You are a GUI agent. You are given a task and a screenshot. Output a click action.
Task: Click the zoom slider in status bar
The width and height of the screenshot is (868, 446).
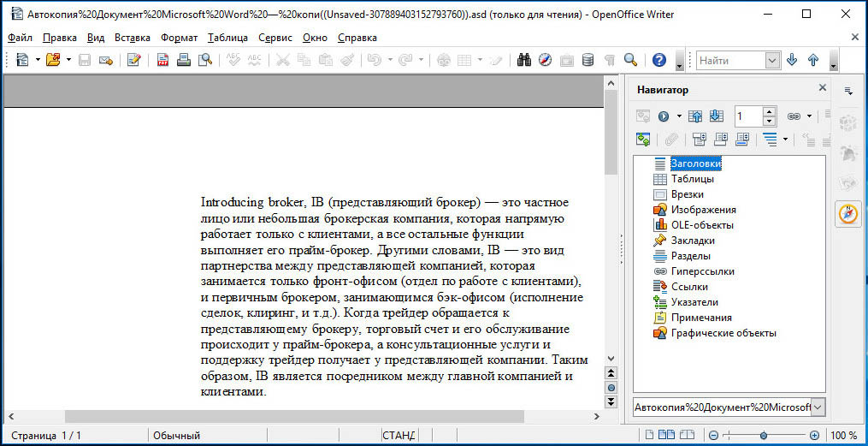762,435
